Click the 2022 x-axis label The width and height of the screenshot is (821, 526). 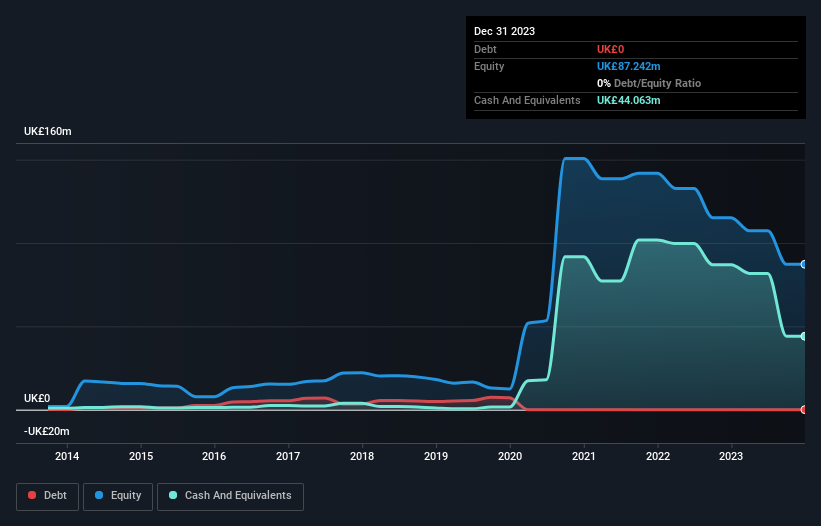pyautogui.click(x=658, y=456)
